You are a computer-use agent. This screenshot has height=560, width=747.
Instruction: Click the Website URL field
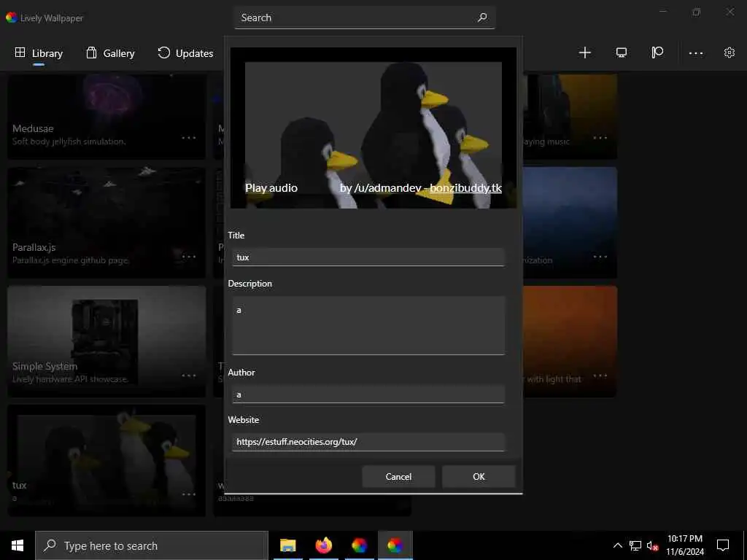click(x=368, y=442)
